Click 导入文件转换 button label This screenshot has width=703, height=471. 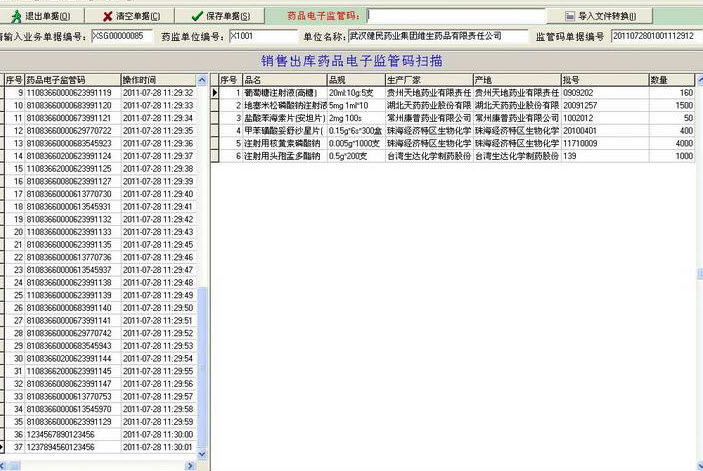tap(607, 16)
